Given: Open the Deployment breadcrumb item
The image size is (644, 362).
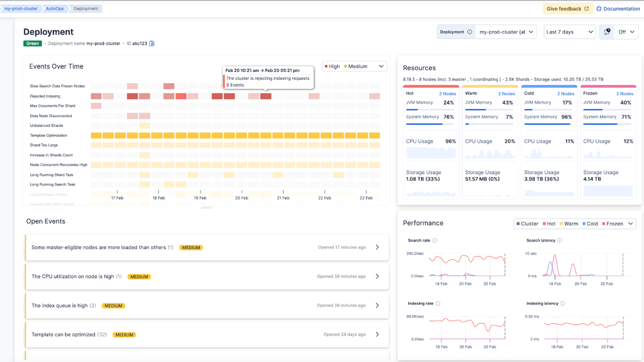Looking at the screenshot, I should (x=85, y=9).
